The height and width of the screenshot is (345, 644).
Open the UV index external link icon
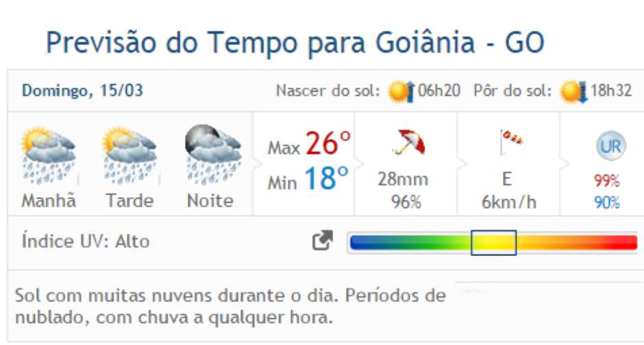click(322, 241)
